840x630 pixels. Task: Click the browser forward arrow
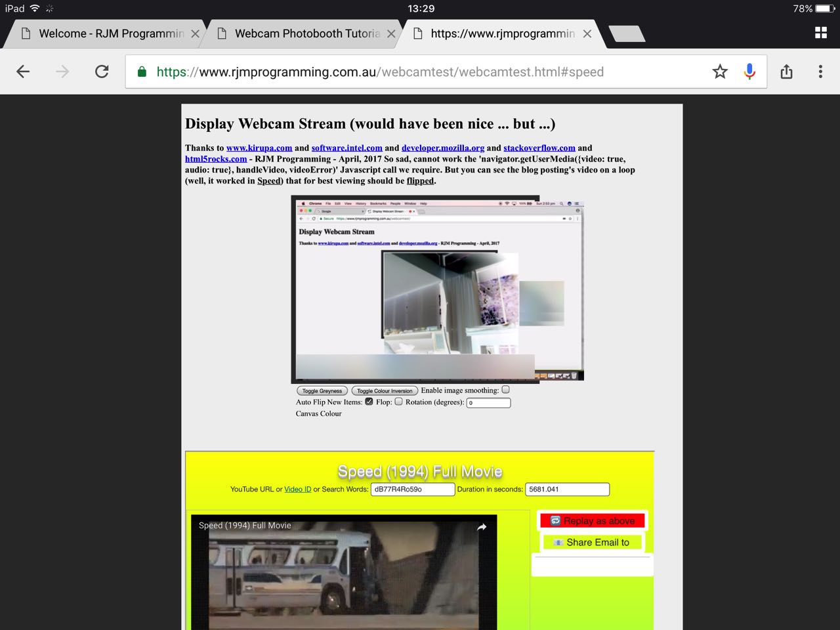tap(62, 72)
